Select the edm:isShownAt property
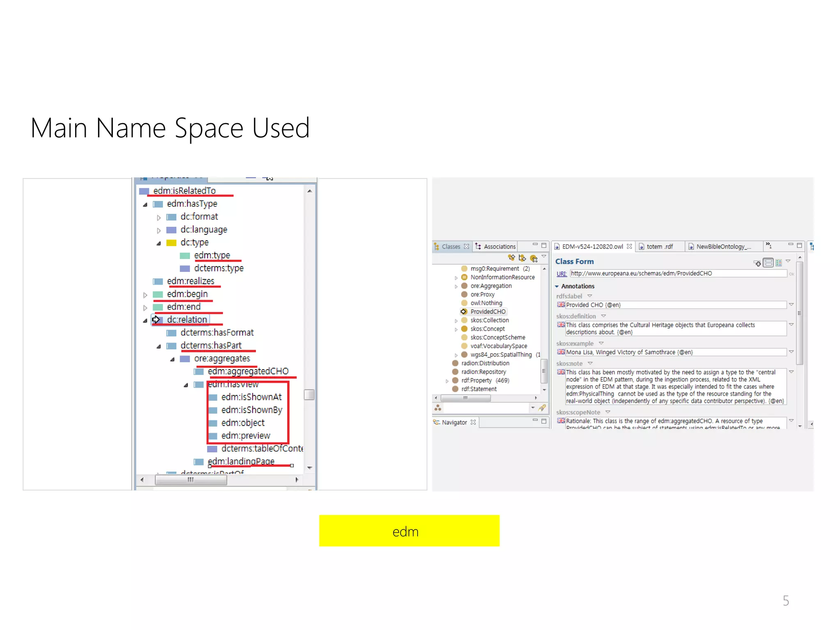This screenshot has width=840, height=630. [x=251, y=397]
